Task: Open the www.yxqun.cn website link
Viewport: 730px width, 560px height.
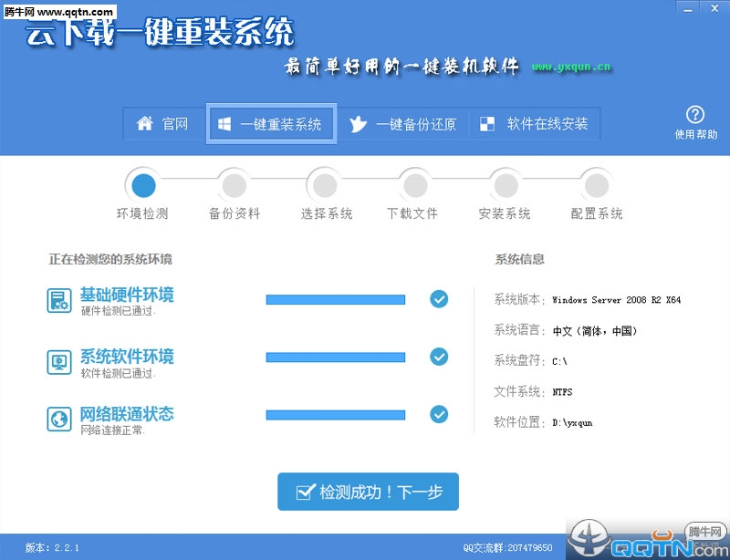Action: tap(571, 67)
